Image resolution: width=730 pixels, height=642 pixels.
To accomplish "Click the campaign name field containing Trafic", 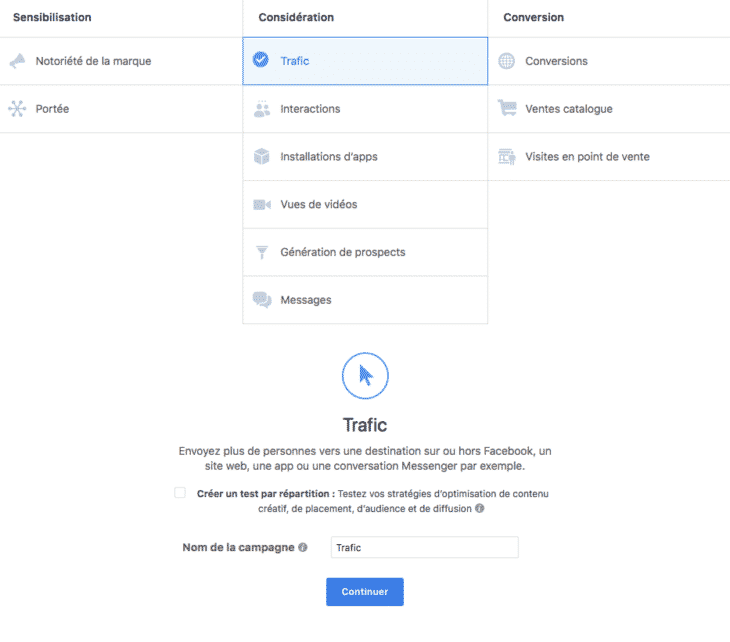I will [x=424, y=548].
